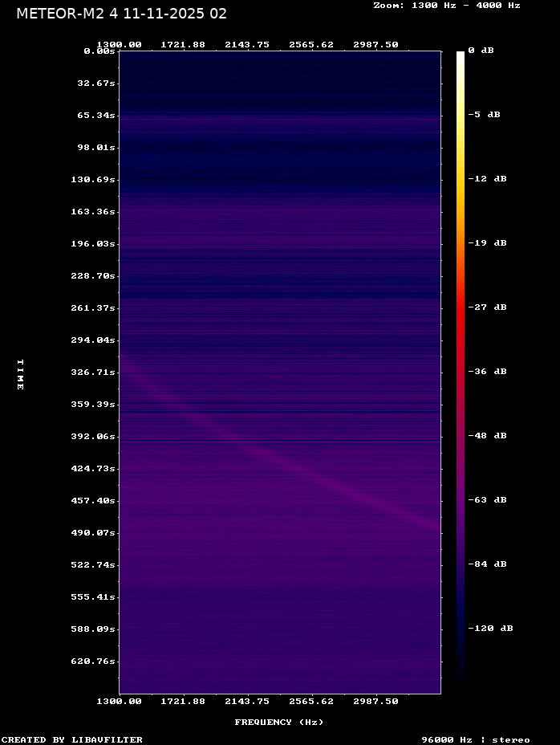
Task: Click the 0 dB color scale label
Action: [481, 51]
